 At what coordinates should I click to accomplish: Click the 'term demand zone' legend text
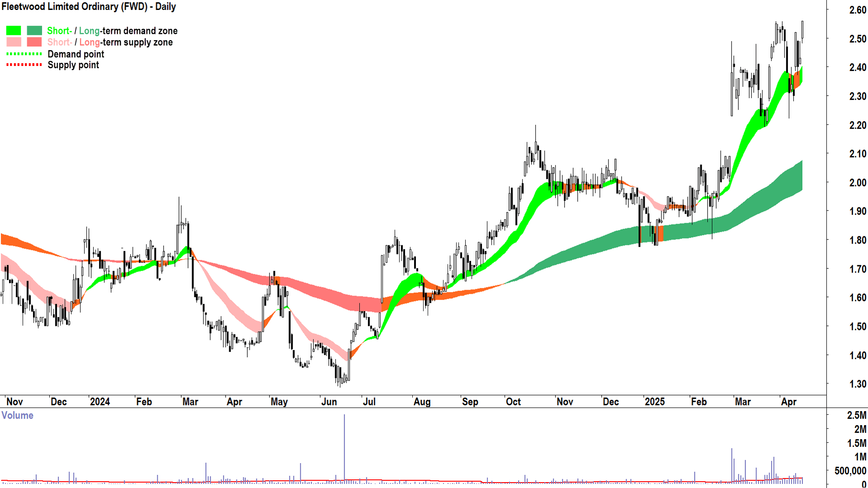coord(140,31)
